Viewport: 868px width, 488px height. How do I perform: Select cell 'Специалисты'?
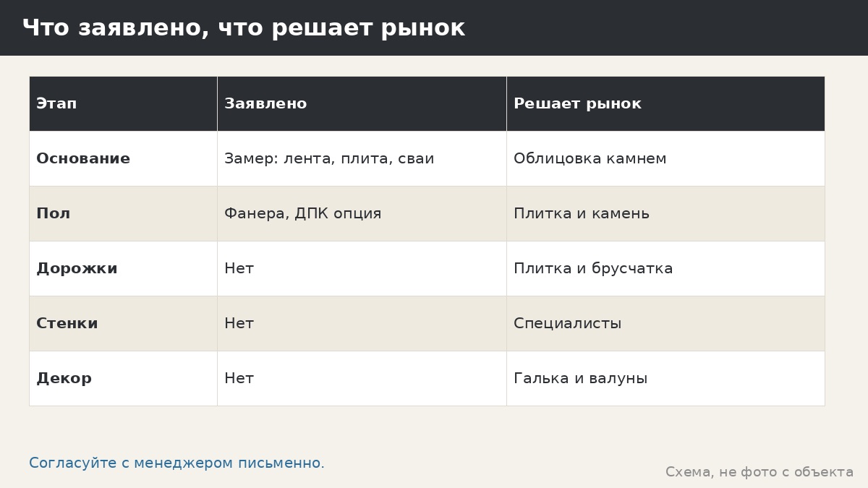(665, 323)
